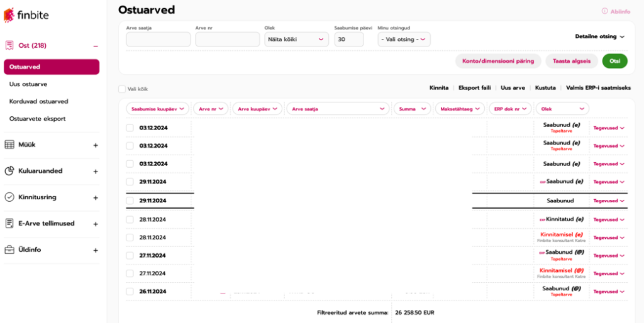Click the Konto/dimensiooni päring button
This screenshot has height=323, width=644.
[x=497, y=61]
